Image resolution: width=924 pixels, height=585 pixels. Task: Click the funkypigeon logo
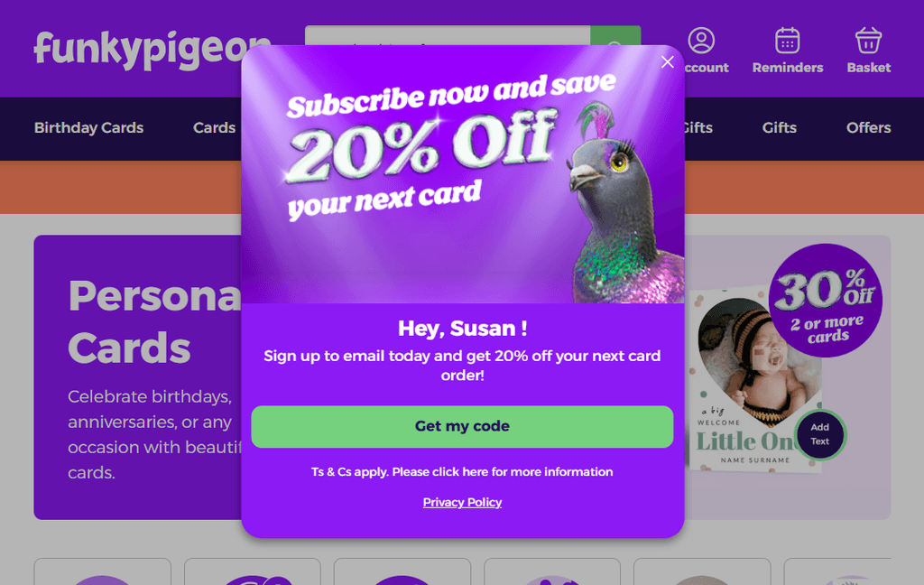point(152,51)
